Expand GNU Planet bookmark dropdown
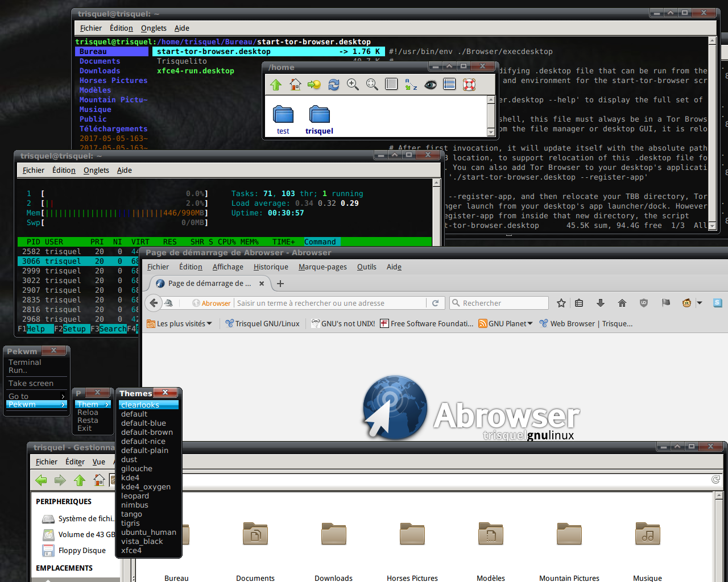Screen dimensions: 728x582 [506, 323]
